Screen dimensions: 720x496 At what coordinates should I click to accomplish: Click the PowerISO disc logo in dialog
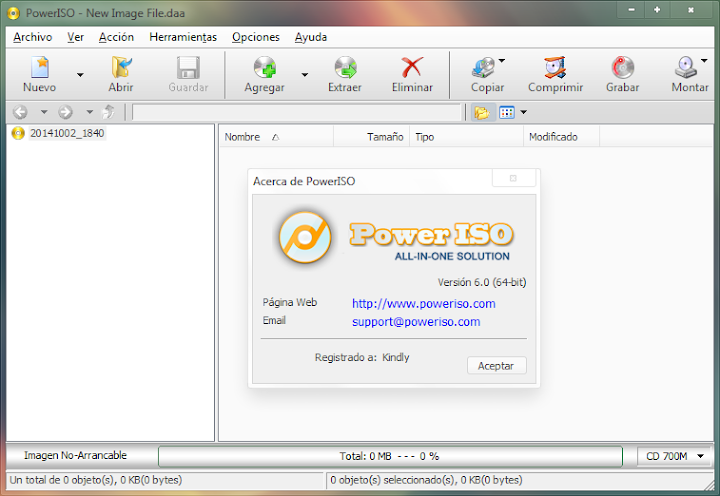305,237
